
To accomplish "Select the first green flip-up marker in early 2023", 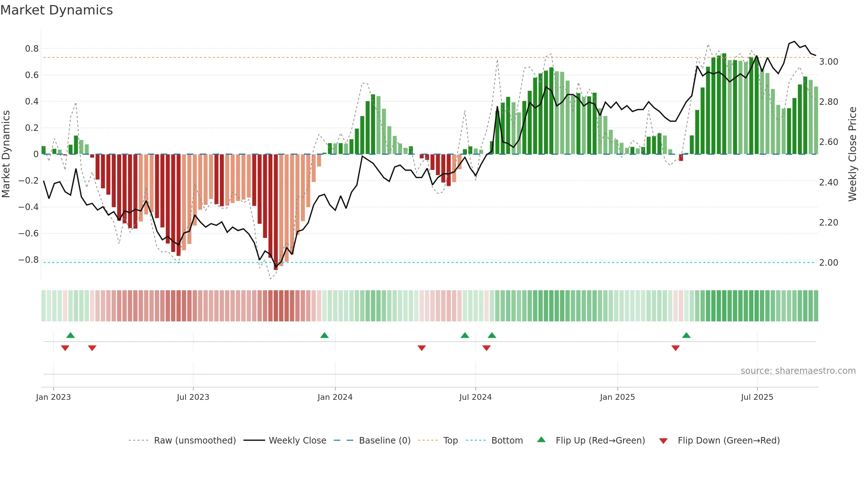I will [x=71, y=335].
